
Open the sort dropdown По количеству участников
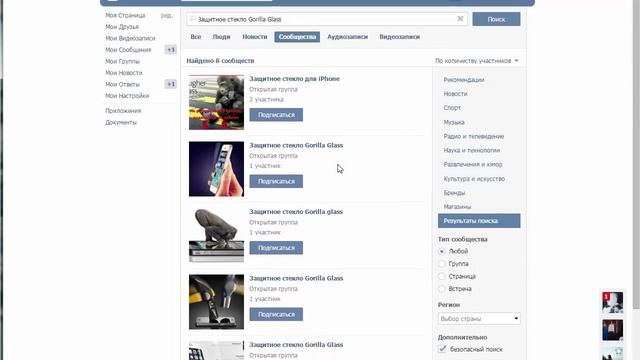pos(476,61)
